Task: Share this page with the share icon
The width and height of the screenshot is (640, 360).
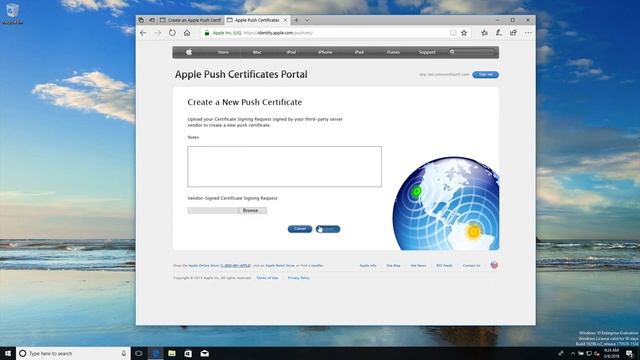Action: coord(513,33)
